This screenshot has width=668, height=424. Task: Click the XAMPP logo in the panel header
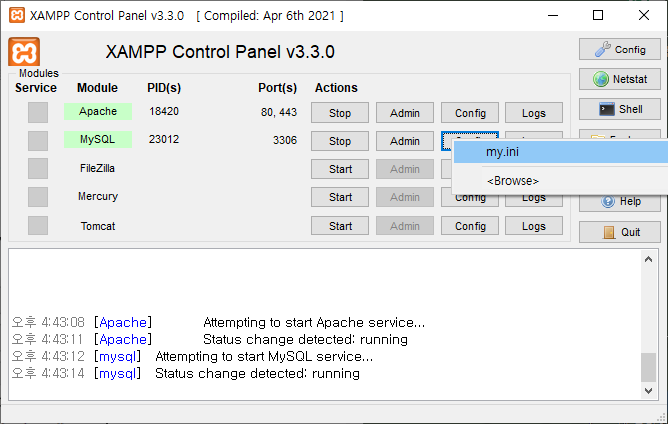pos(24,52)
